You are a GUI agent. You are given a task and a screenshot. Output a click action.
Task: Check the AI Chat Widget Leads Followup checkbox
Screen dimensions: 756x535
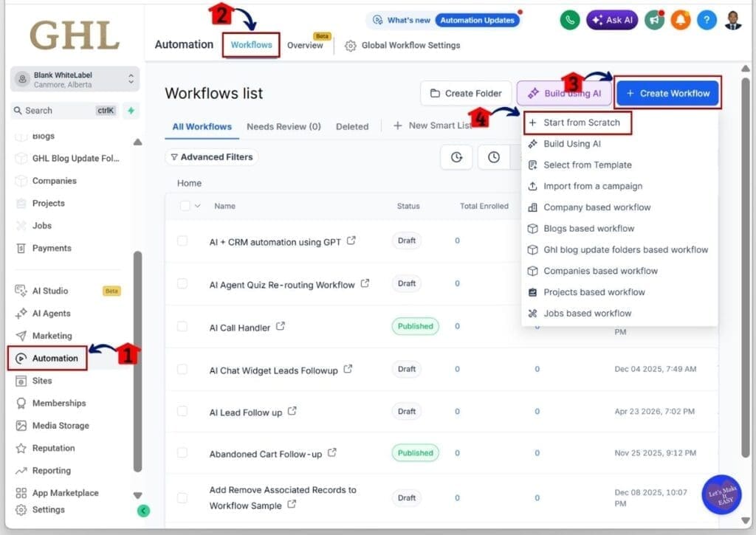click(x=182, y=369)
